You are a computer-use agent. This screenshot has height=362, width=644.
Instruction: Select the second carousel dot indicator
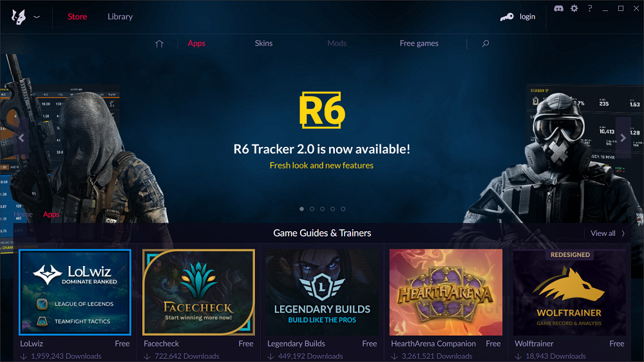tap(312, 209)
